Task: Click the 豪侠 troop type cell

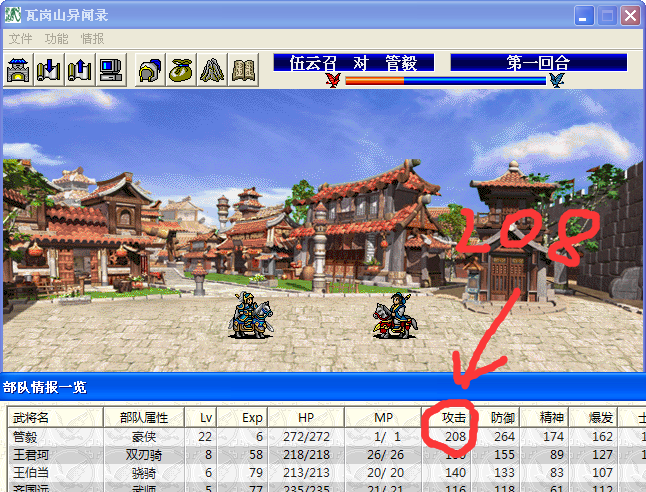Action: (144, 437)
